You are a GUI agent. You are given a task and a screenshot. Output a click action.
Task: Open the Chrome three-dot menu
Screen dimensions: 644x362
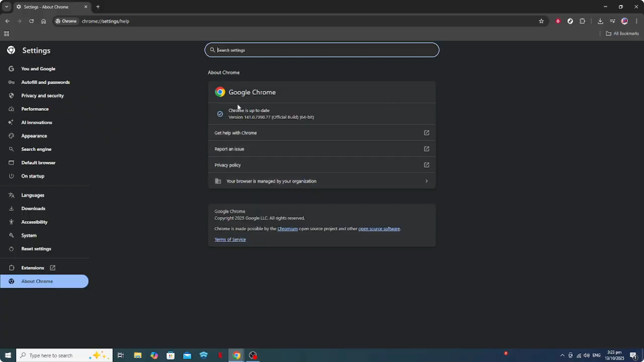[636, 21]
